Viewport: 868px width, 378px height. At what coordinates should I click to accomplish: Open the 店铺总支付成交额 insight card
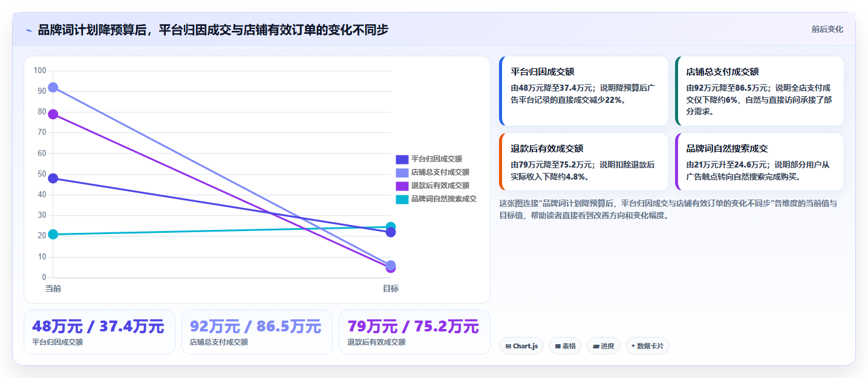[759, 91]
